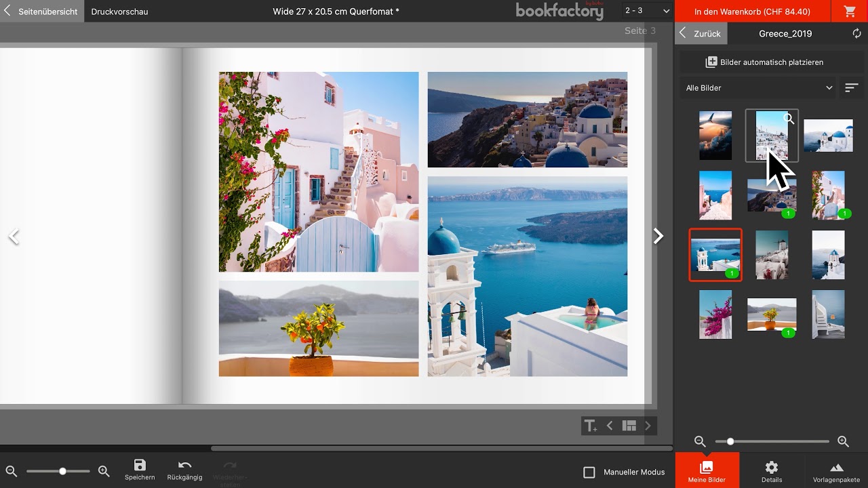Open the Details tab
Screen dimensions: 868x488
772,470
